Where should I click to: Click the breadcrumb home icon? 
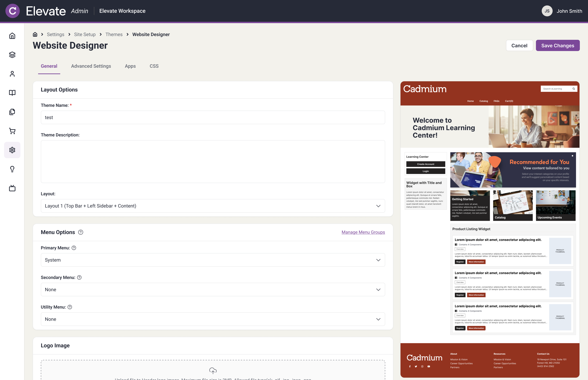pos(35,34)
